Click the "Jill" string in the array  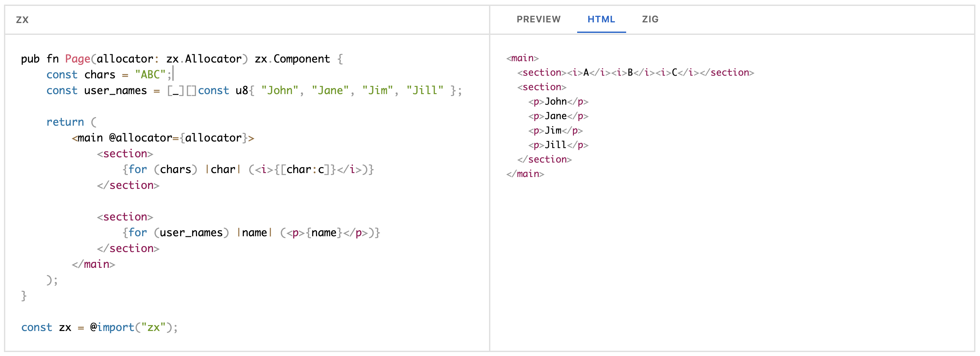(x=425, y=90)
